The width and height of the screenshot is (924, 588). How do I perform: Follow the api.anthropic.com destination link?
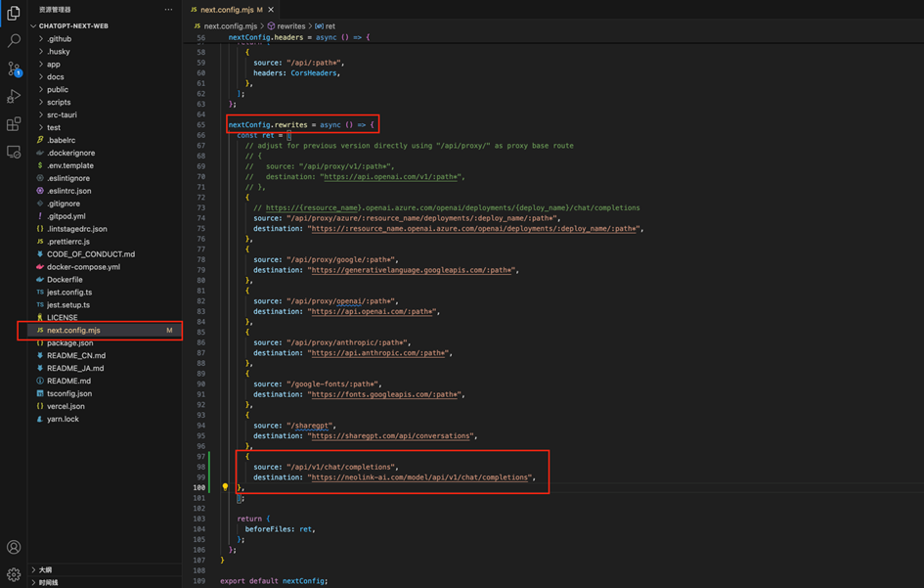378,353
